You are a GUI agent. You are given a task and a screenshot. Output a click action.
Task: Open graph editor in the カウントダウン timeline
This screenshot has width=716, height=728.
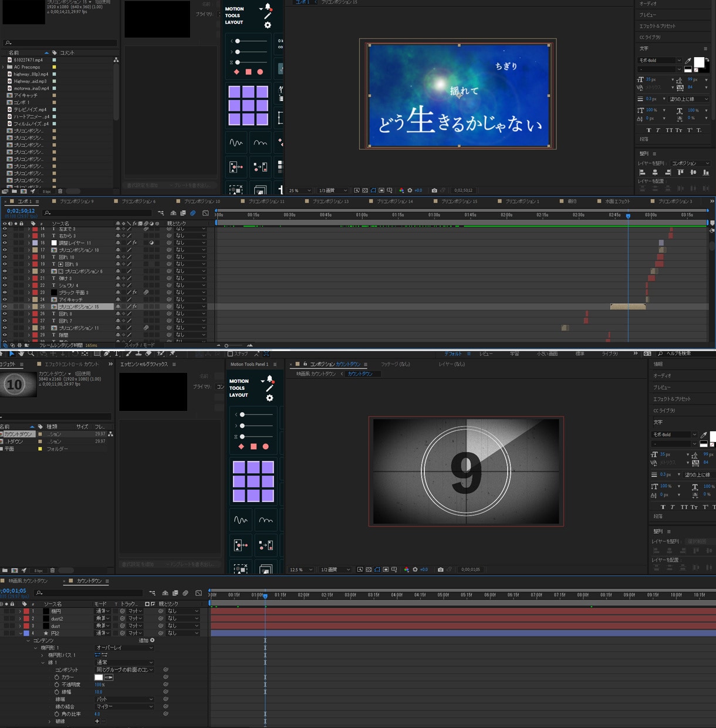(198, 593)
